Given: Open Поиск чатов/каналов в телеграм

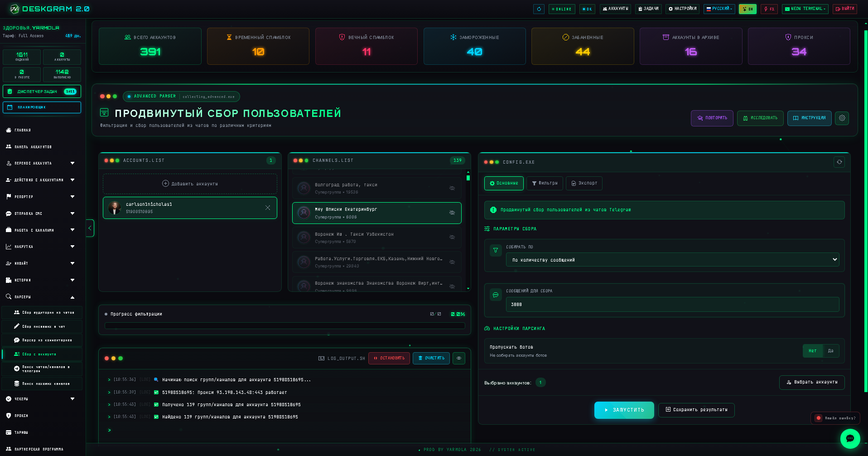Looking at the screenshot, I should pos(42,369).
